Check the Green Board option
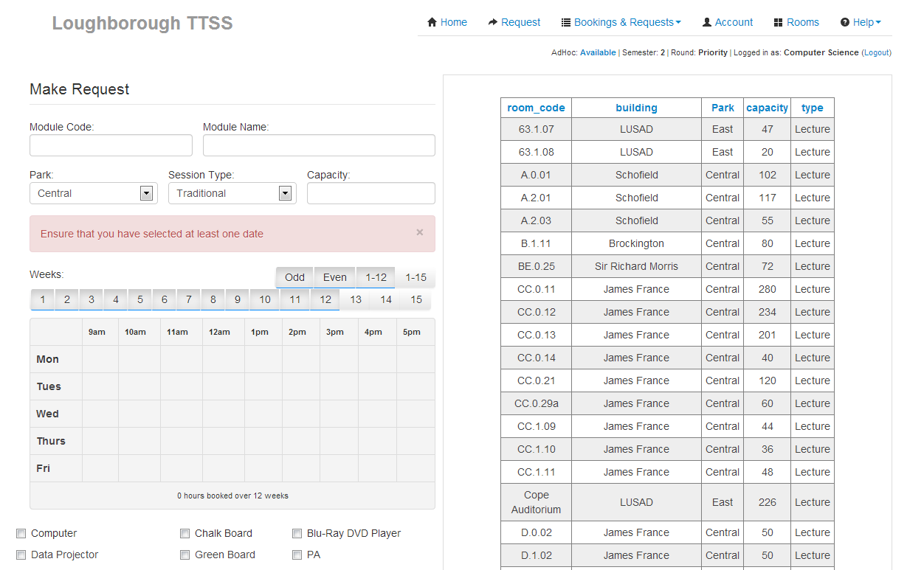This screenshot has height=570, width=924. point(185,555)
